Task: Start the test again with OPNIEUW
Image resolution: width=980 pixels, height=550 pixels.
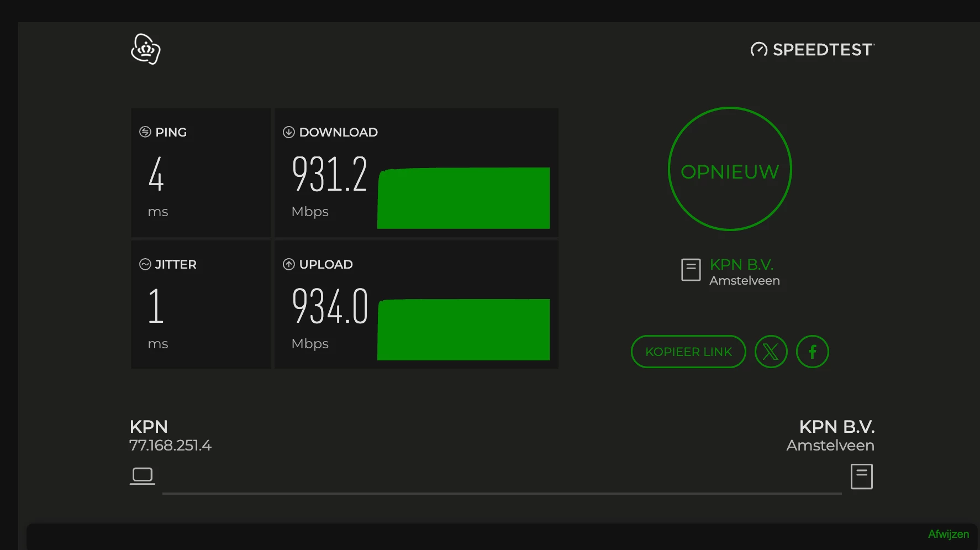Action: tap(730, 169)
